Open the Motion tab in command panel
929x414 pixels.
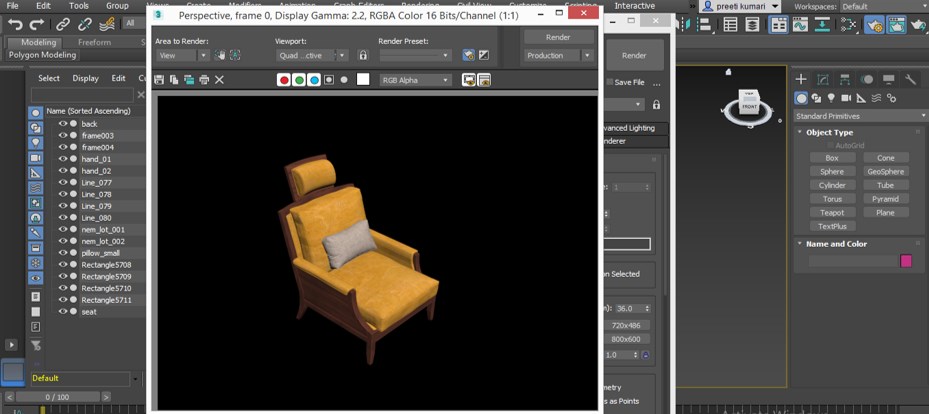pyautogui.click(x=867, y=79)
